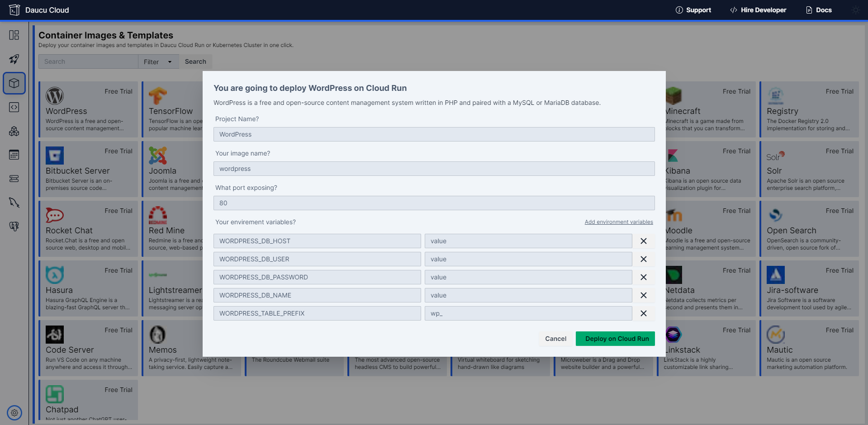Click the value field for WORDPRESS_DB_HOST
Screen dimensions: 868x425
528,241
